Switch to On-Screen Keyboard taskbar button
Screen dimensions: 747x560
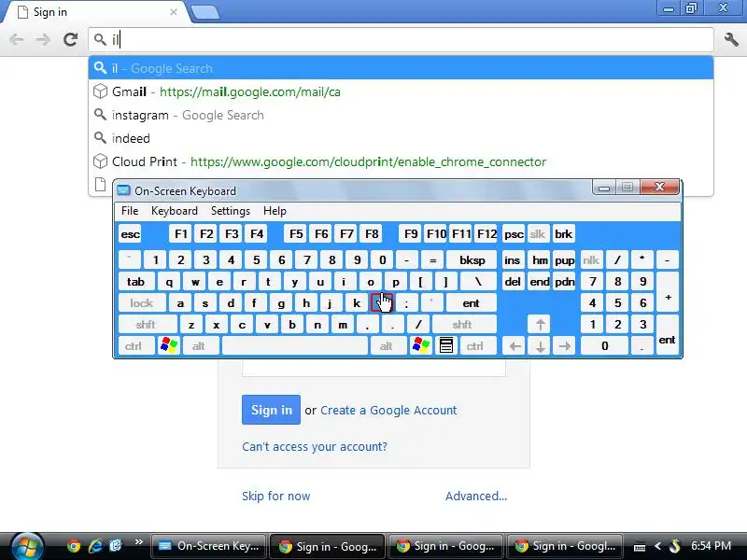[x=208, y=546]
